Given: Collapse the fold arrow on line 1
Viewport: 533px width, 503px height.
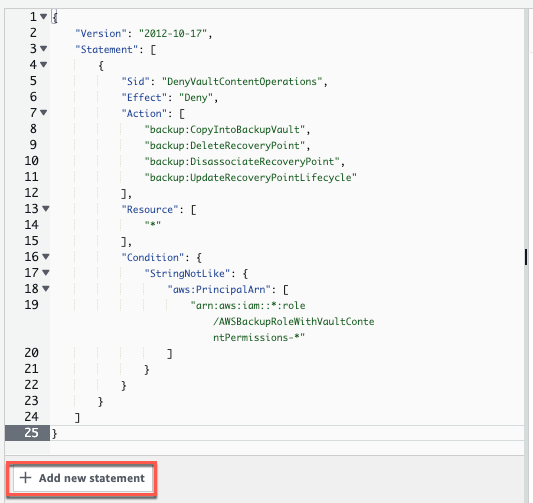Looking at the screenshot, I should pyautogui.click(x=44, y=16).
